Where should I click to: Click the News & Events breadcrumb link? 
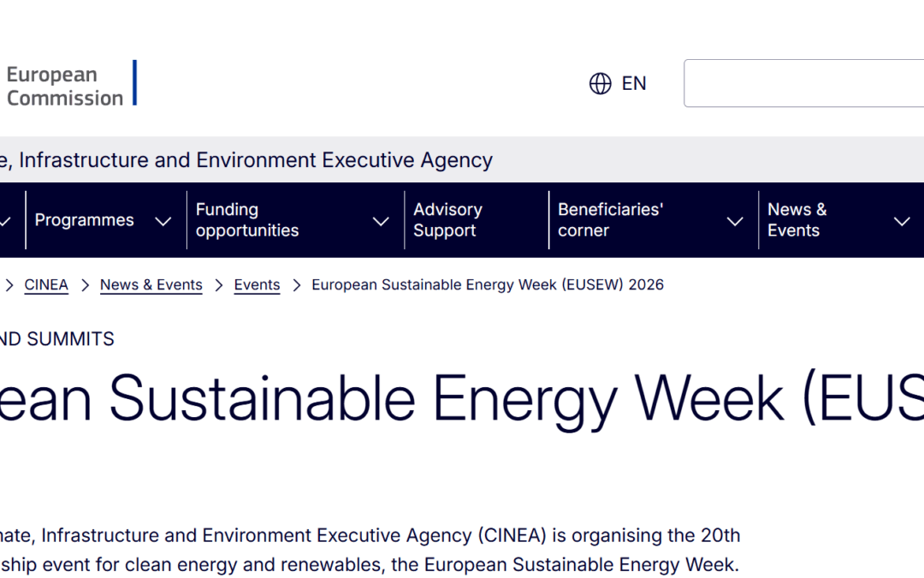pyautogui.click(x=151, y=284)
